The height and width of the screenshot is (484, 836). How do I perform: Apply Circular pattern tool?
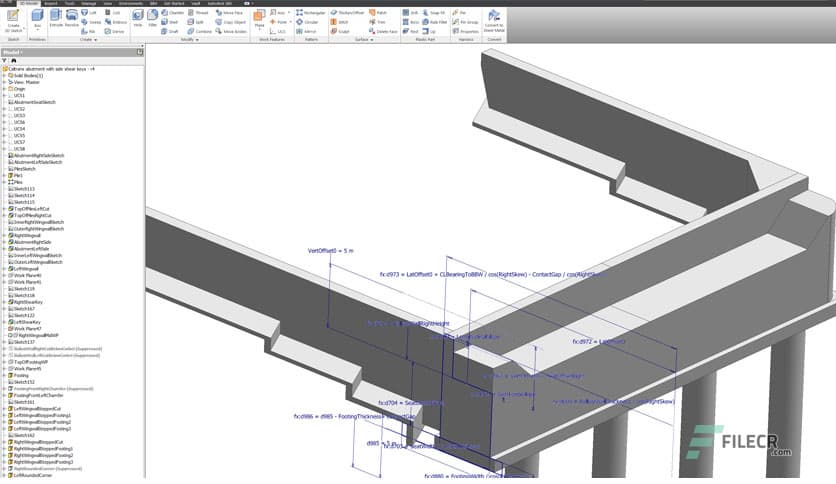click(x=308, y=22)
